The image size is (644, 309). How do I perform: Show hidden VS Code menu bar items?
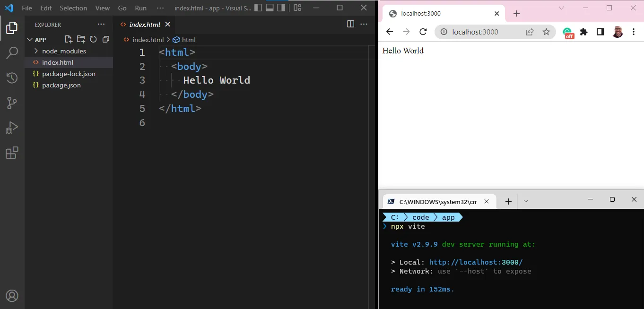(160, 8)
